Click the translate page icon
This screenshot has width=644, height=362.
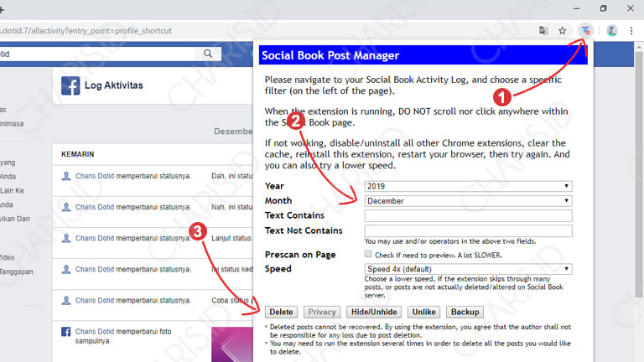543,30
